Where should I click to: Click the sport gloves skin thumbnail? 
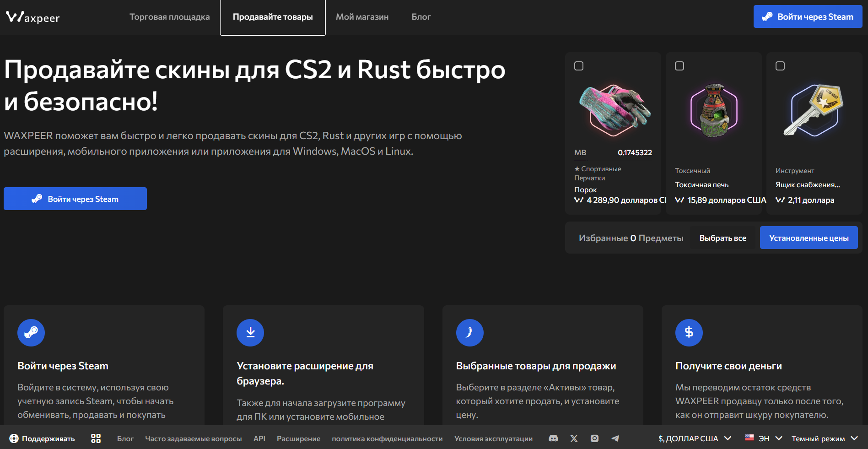point(614,110)
